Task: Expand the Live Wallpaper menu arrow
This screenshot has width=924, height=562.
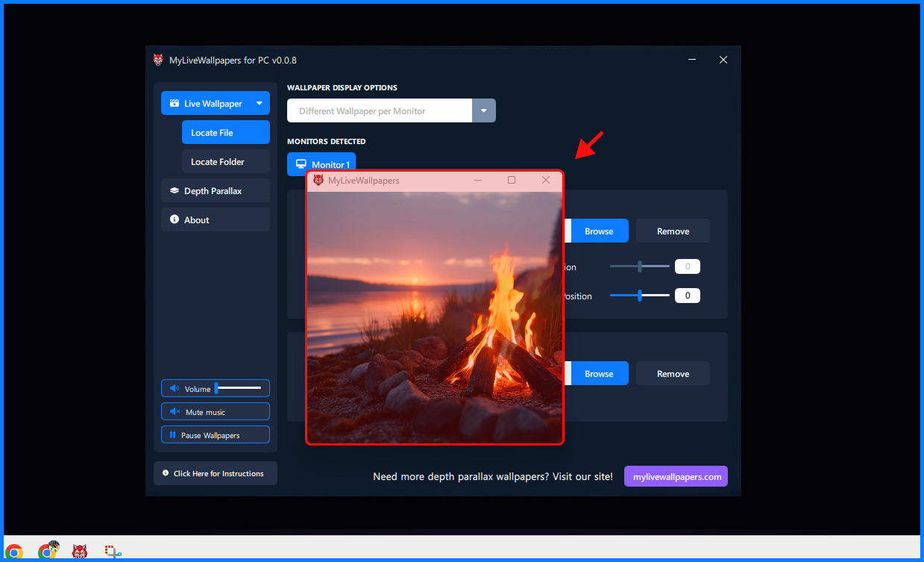Action: [x=259, y=104]
